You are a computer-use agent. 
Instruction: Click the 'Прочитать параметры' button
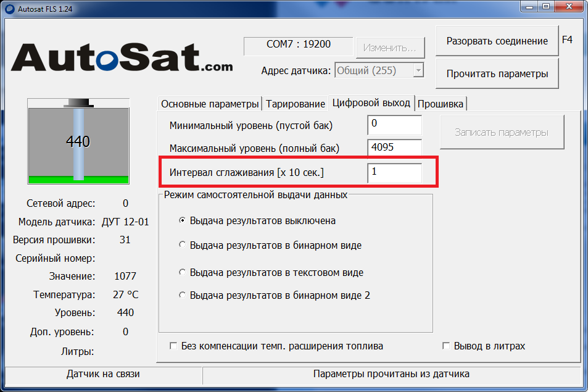497,74
